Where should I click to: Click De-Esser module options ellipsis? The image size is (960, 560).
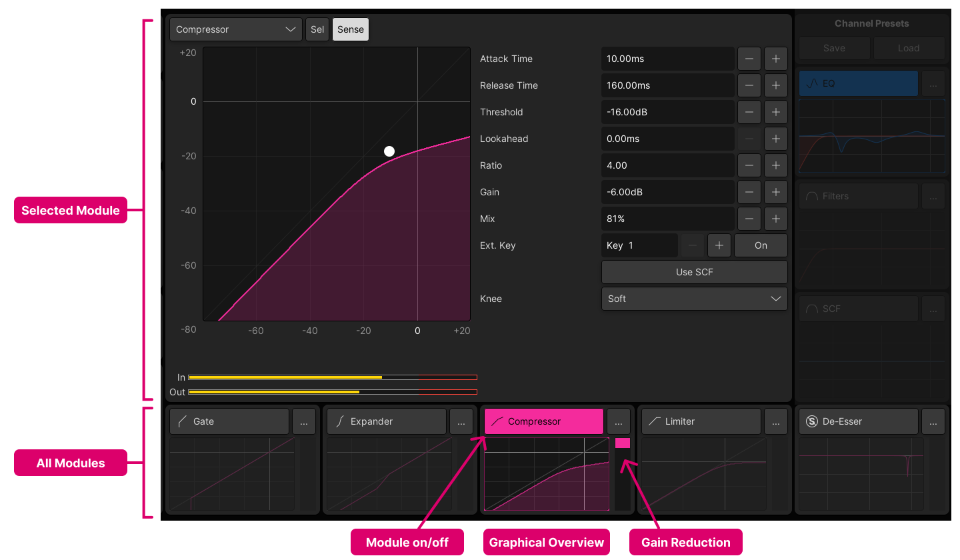(933, 421)
